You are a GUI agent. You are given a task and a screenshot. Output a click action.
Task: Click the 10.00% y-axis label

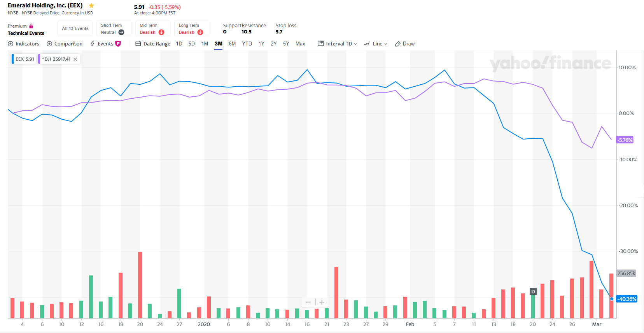(627, 68)
